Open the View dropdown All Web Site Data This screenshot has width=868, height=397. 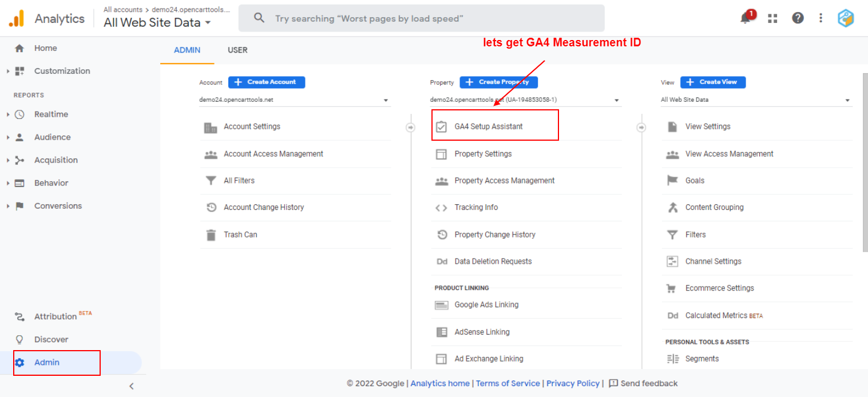pyautogui.click(x=756, y=100)
